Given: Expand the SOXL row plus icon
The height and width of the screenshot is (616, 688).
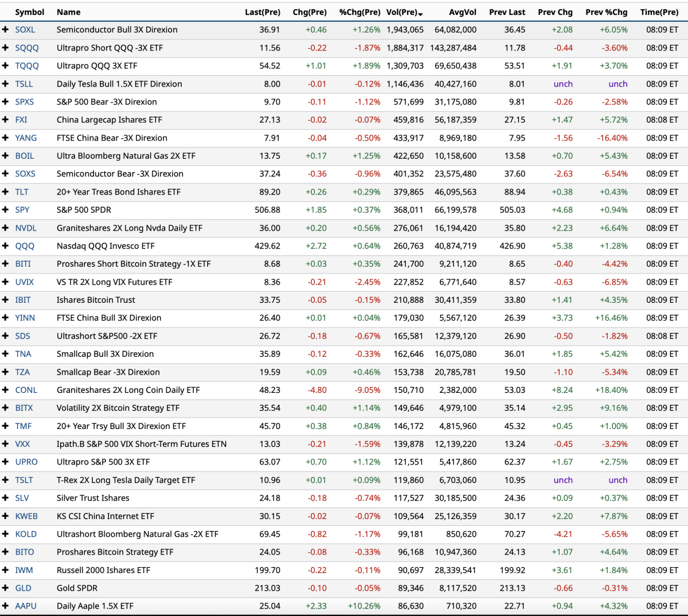Looking at the screenshot, I should pyautogui.click(x=5, y=30).
